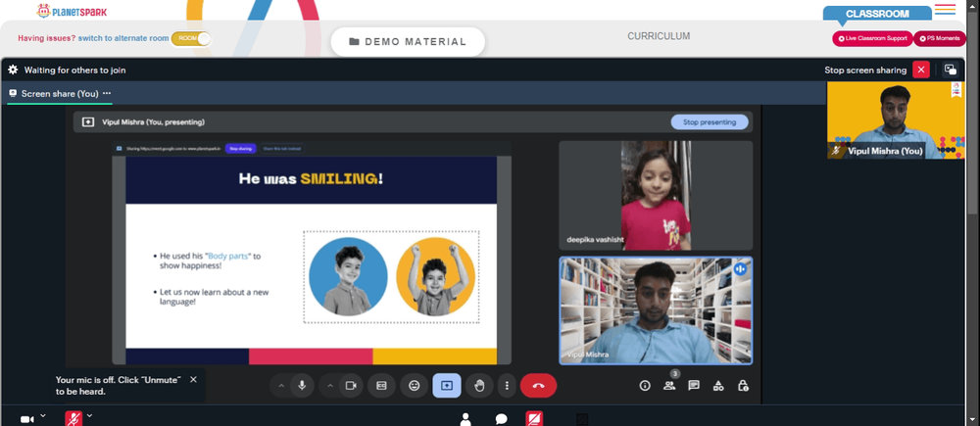980x426 pixels.
Task: Toggle the alternate ROOM switch
Action: coord(191,38)
